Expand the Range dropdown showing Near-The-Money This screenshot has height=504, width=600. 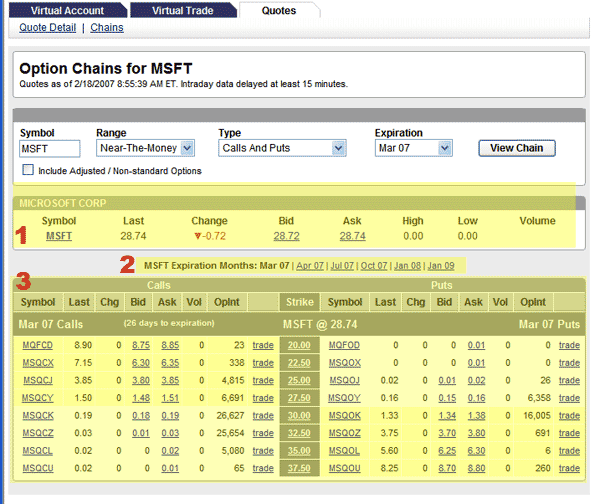click(x=145, y=148)
